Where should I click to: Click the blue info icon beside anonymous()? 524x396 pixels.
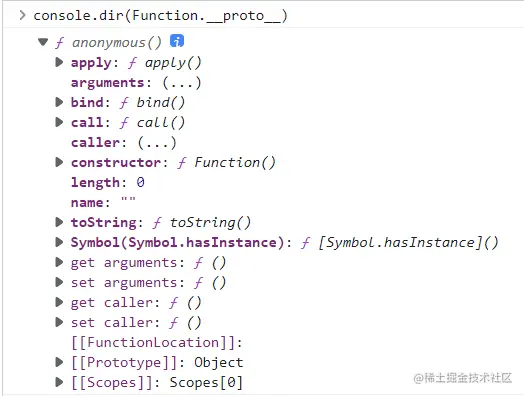[x=177, y=41]
